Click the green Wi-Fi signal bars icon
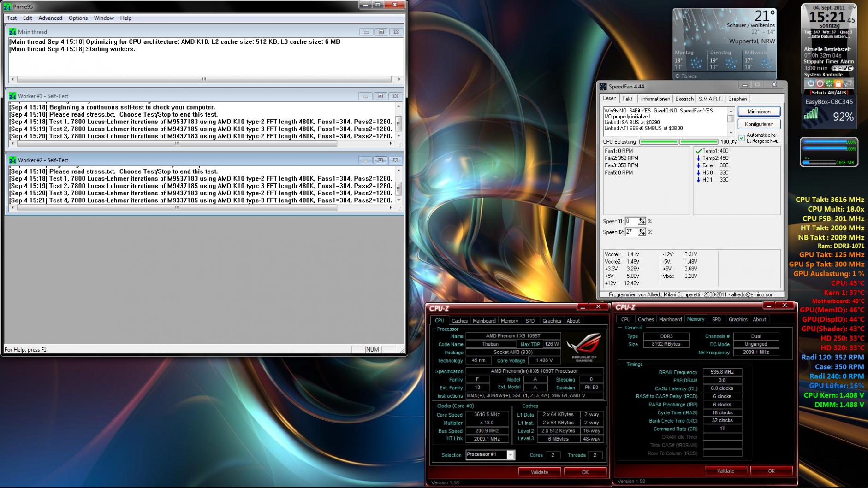868x488 pixels. pos(811,114)
